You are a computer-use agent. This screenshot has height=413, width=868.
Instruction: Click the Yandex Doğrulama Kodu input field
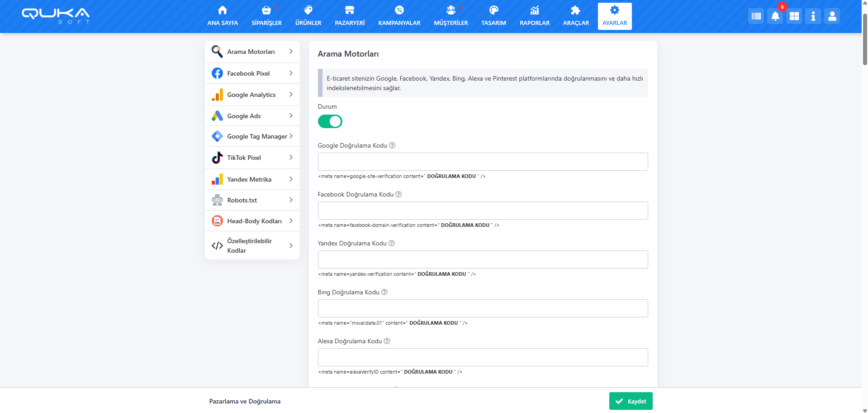pos(483,259)
